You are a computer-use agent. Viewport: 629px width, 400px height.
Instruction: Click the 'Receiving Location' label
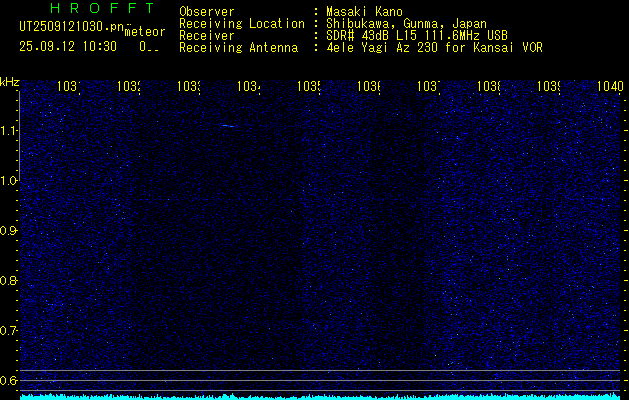(x=242, y=24)
